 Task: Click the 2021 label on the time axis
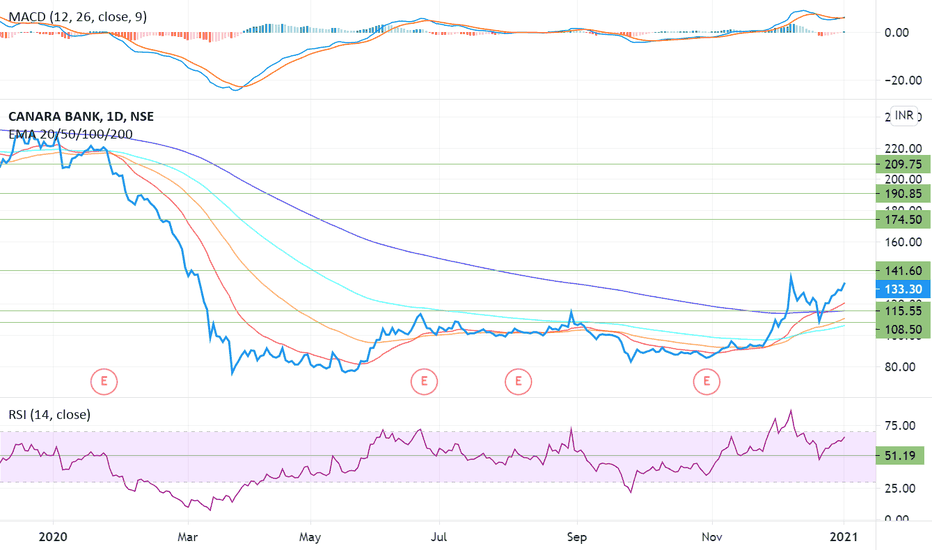click(x=843, y=537)
